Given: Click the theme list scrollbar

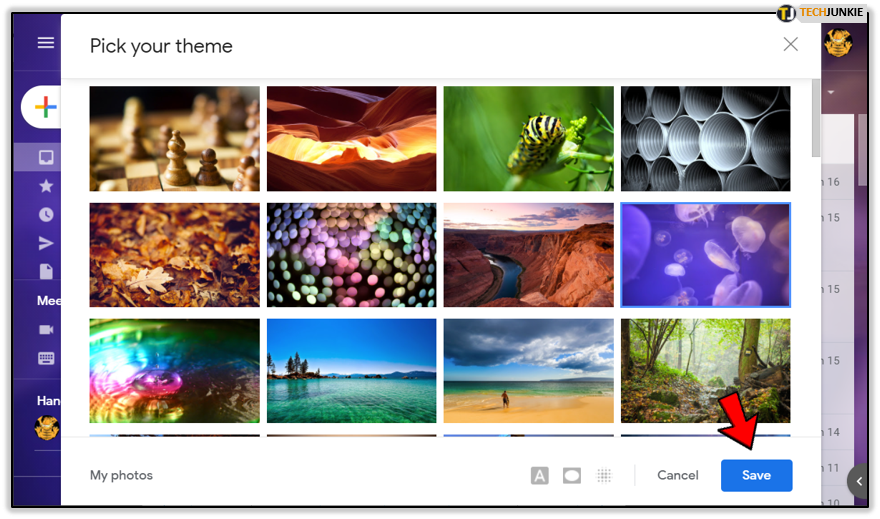Looking at the screenshot, I should (x=815, y=119).
